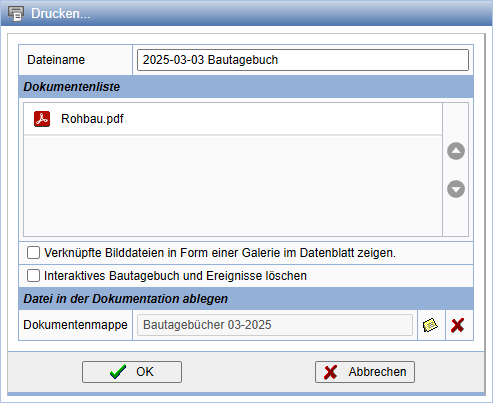Cancel the dialog via Abbrechen

pos(365,372)
